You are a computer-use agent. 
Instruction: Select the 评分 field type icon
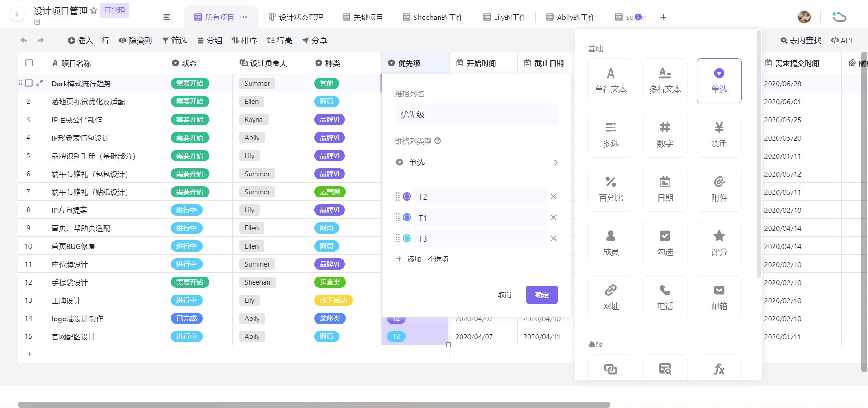pos(719,243)
